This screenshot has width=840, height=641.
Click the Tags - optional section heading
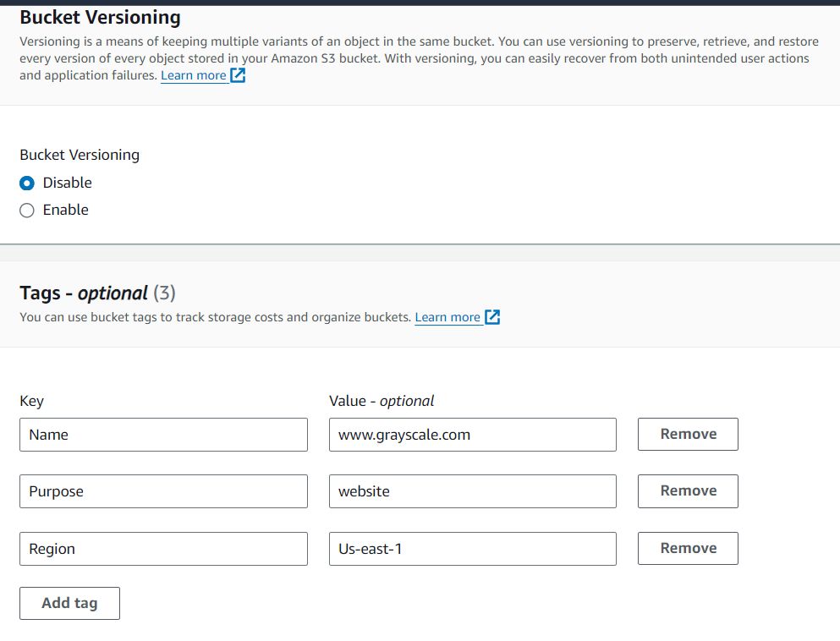(97, 293)
